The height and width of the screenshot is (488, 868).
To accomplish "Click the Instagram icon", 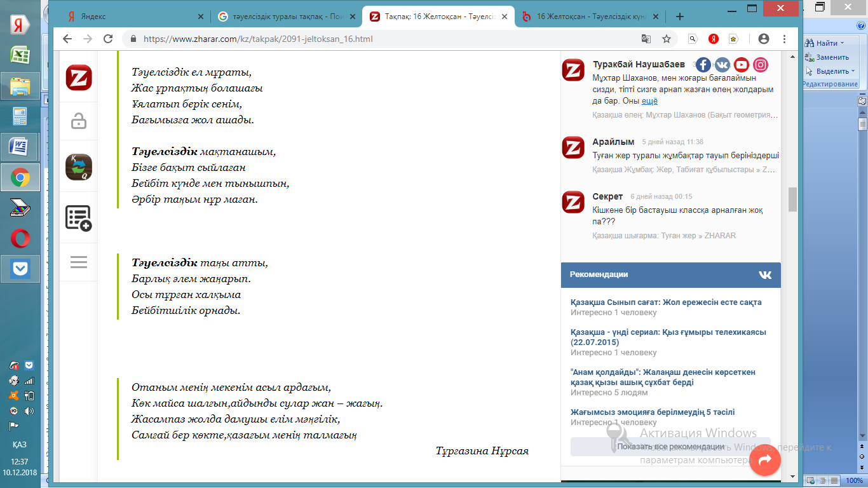I will click(761, 64).
